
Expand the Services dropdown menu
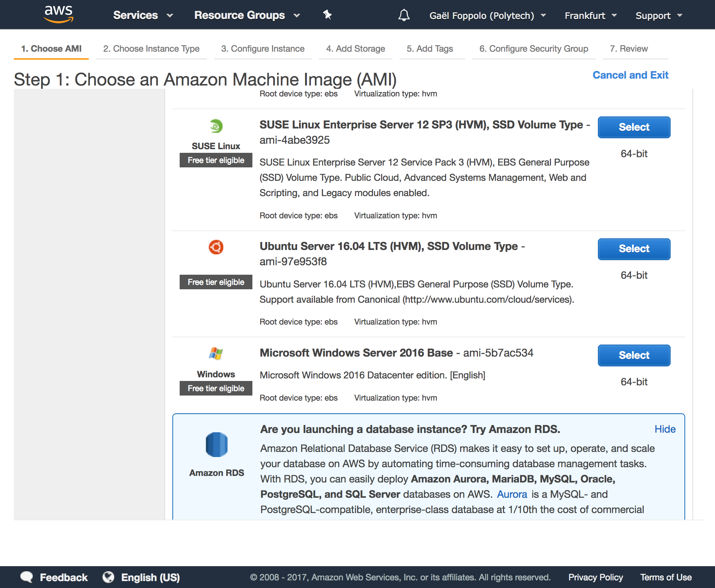click(143, 15)
